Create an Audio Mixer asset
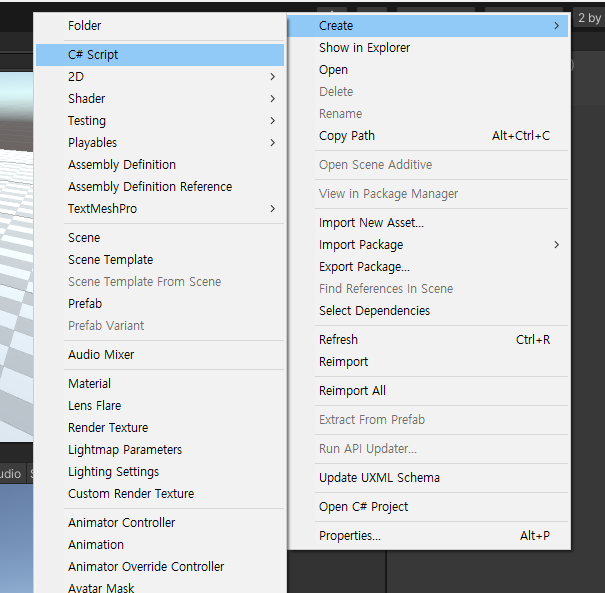605x593 pixels. point(160,355)
